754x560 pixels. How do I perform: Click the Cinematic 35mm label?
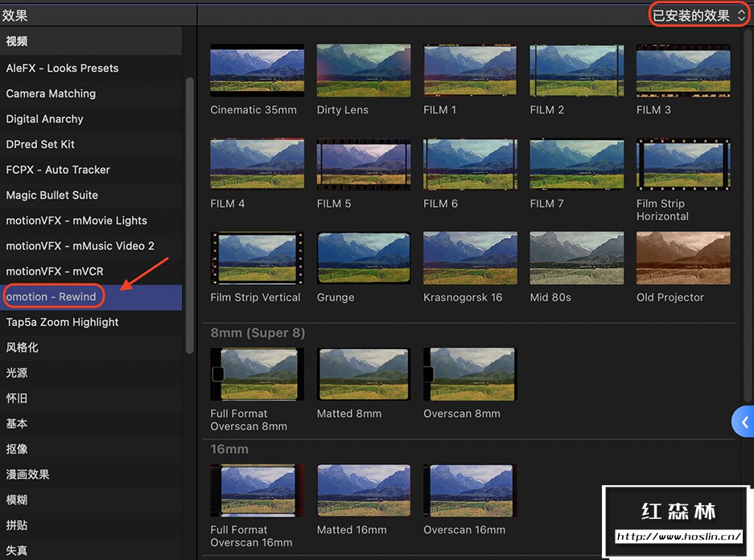[x=253, y=109]
